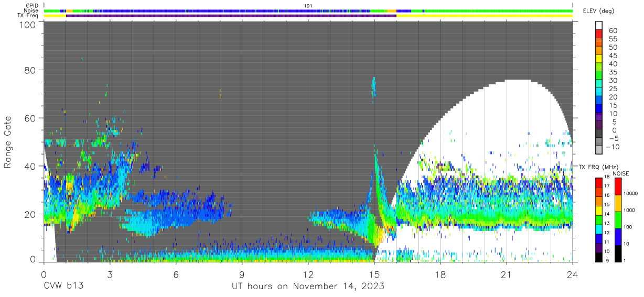Click 'UT hours on November 14, 2023' label
The width and height of the screenshot is (644, 297).
(308, 287)
